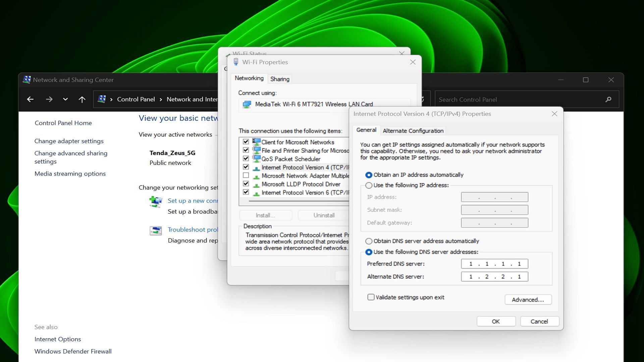Click the Internet Protocol Version 4 icon
Viewport: 644px width, 362px height.
coord(256,168)
